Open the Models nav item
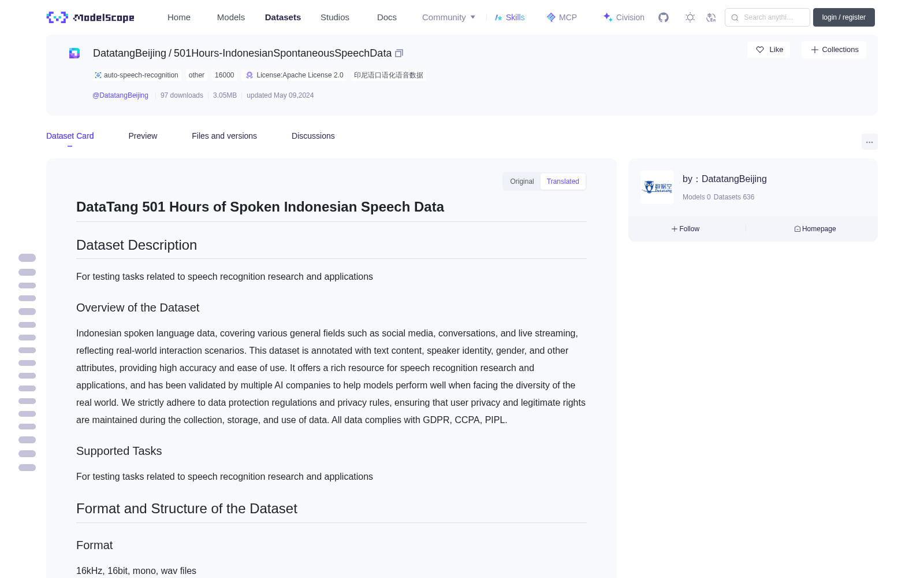This screenshot has width=924, height=578. coord(231,17)
